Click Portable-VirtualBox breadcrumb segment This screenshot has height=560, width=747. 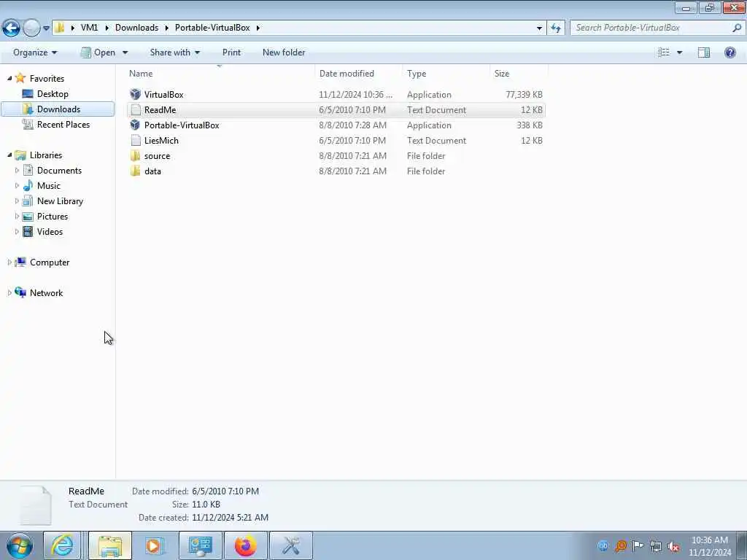212,28
